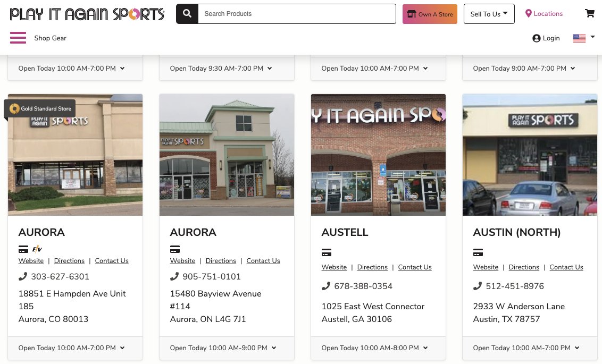Open Austell store photo
602x364 pixels.
tap(378, 155)
